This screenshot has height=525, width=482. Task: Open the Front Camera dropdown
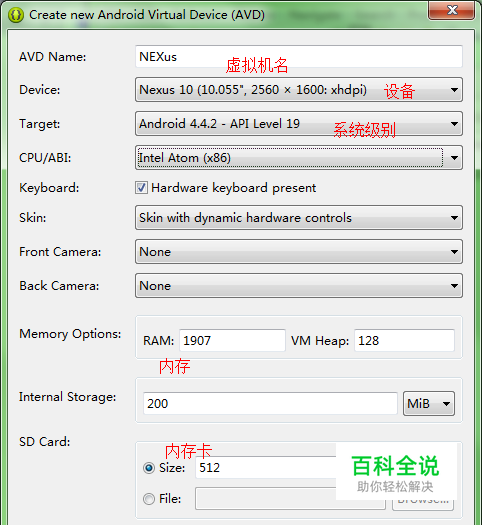click(x=299, y=252)
